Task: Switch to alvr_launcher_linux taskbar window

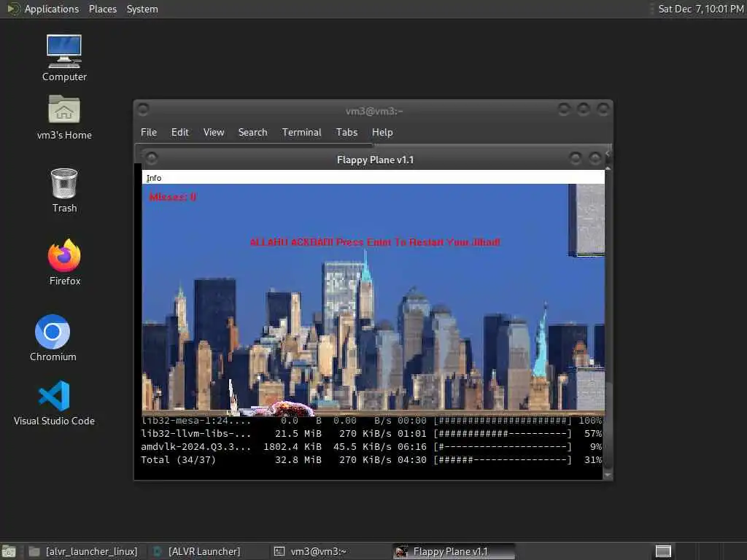Action: click(85, 551)
